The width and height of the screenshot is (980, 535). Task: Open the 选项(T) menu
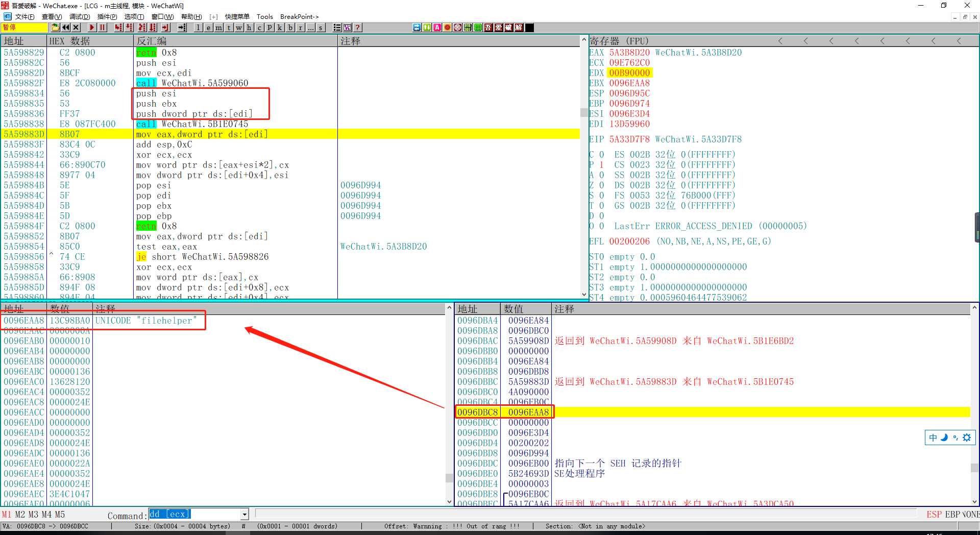(134, 17)
